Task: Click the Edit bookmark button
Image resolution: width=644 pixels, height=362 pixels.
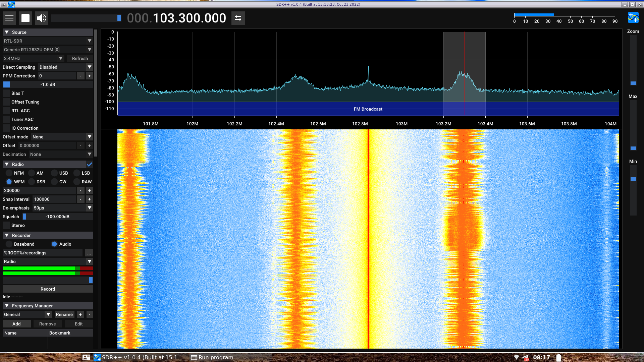Action: coord(79,324)
